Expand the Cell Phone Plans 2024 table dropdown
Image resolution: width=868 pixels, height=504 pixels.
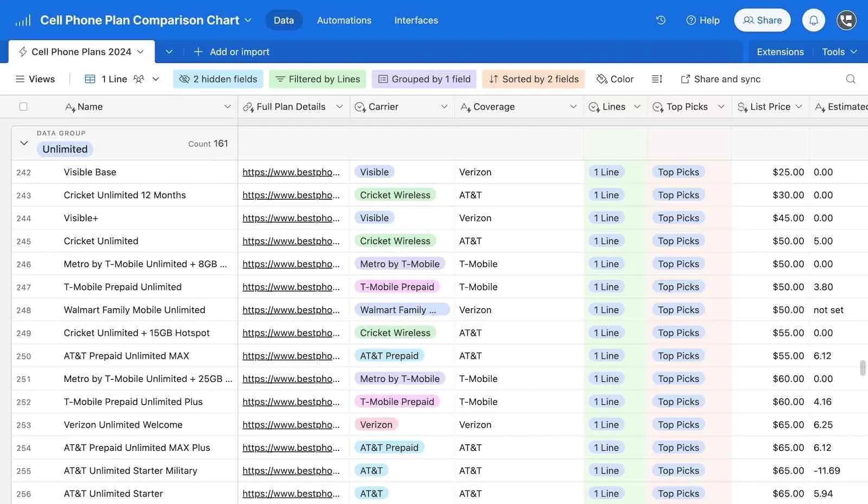tap(141, 52)
